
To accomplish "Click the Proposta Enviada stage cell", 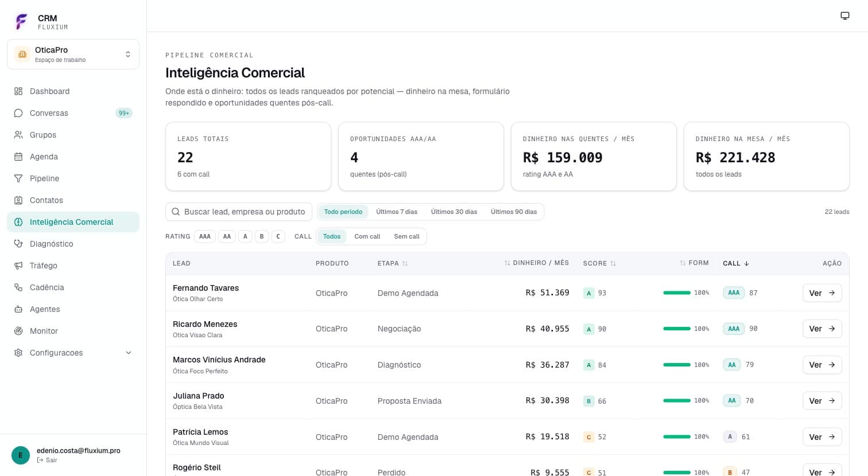I will coord(409,401).
